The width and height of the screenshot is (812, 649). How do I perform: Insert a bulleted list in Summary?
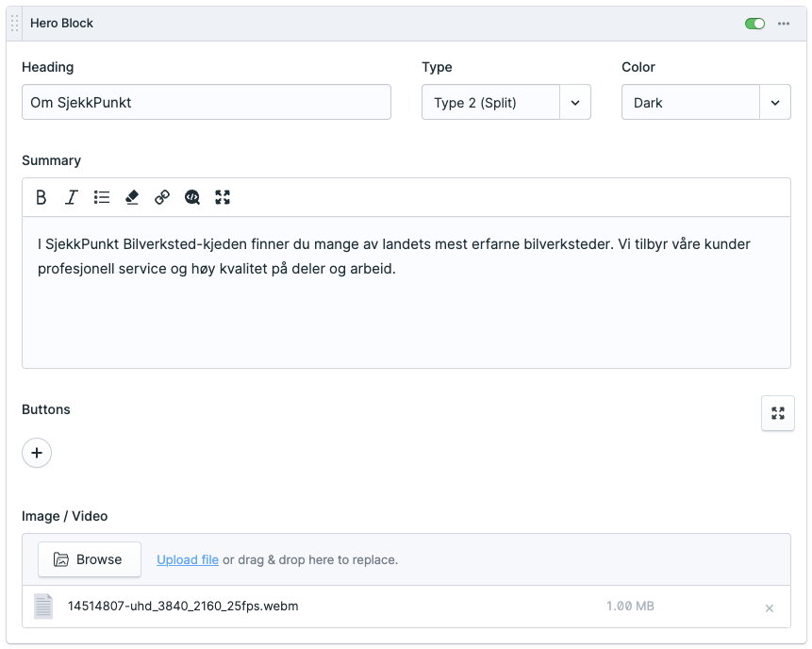(102, 197)
